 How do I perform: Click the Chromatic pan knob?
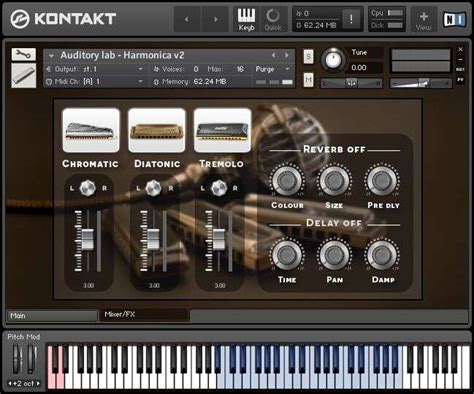88,188
